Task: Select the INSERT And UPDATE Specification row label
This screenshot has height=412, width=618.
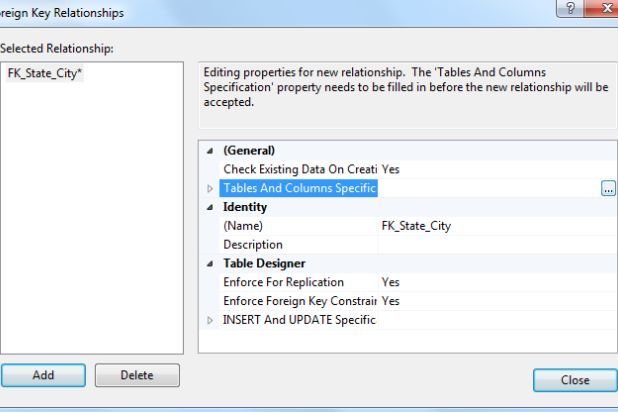Action: pos(298,320)
